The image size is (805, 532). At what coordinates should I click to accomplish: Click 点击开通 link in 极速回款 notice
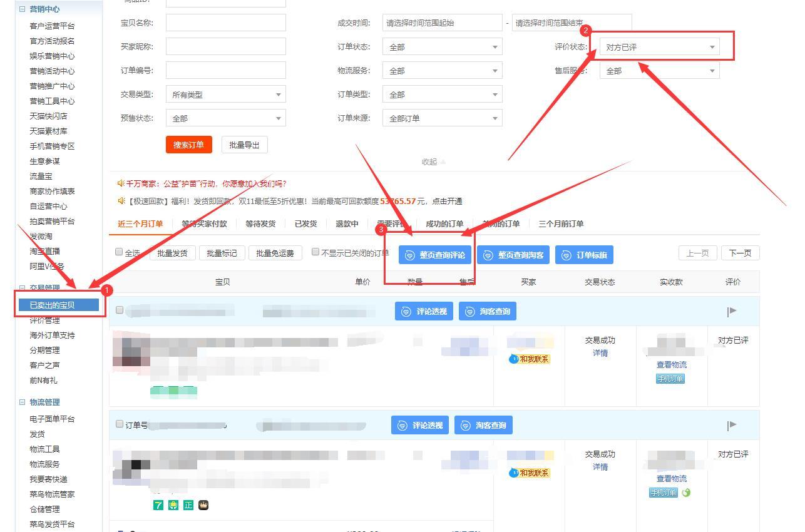tap(448, 201)
